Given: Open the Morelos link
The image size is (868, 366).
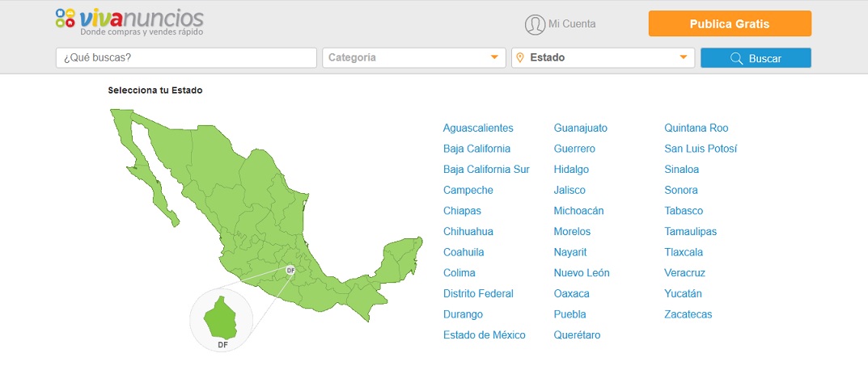Looking at the screenshot, I should [572, 232].
